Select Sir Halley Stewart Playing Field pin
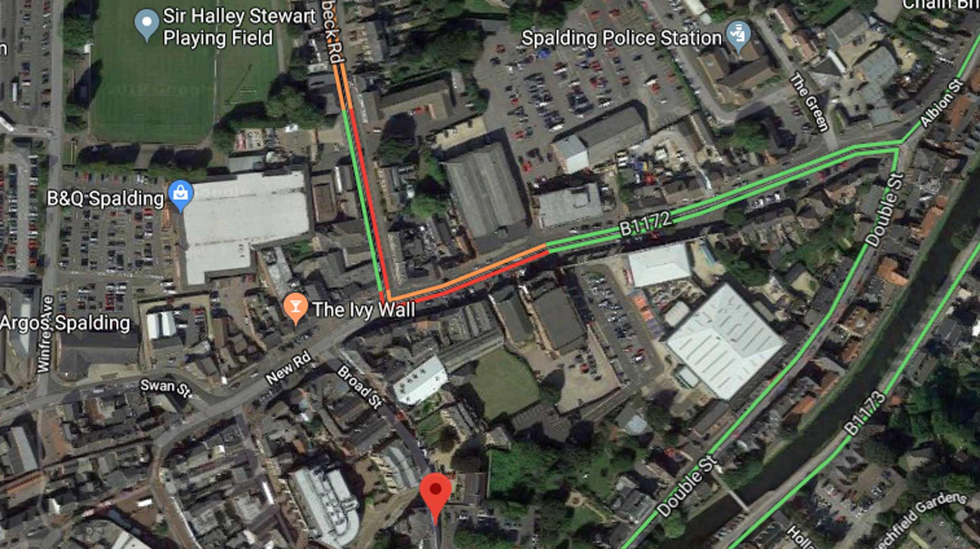This screenshot has width=980, height=549. coord(146,25)
